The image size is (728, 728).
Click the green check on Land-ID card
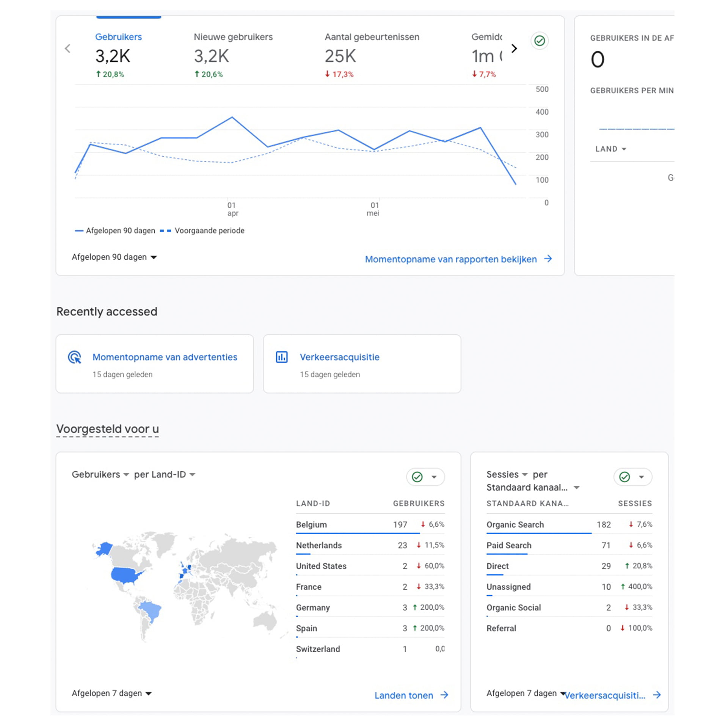coord(417,477)
